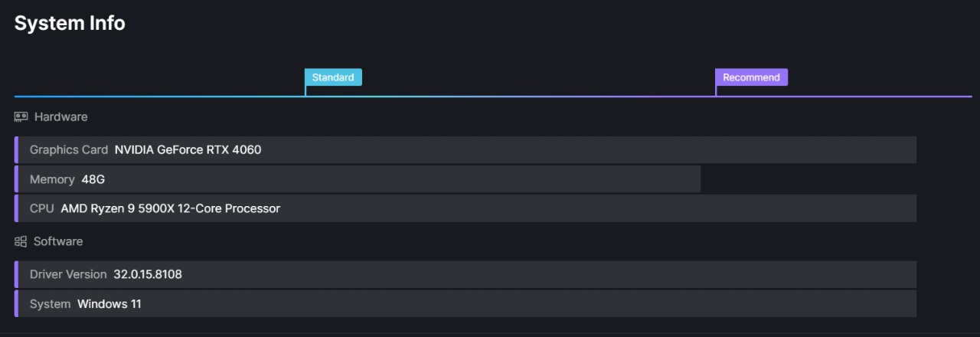Viewport: 980px width, 337px height.
Task: Click the Memory 48G bar
Action: pos(358,179)
